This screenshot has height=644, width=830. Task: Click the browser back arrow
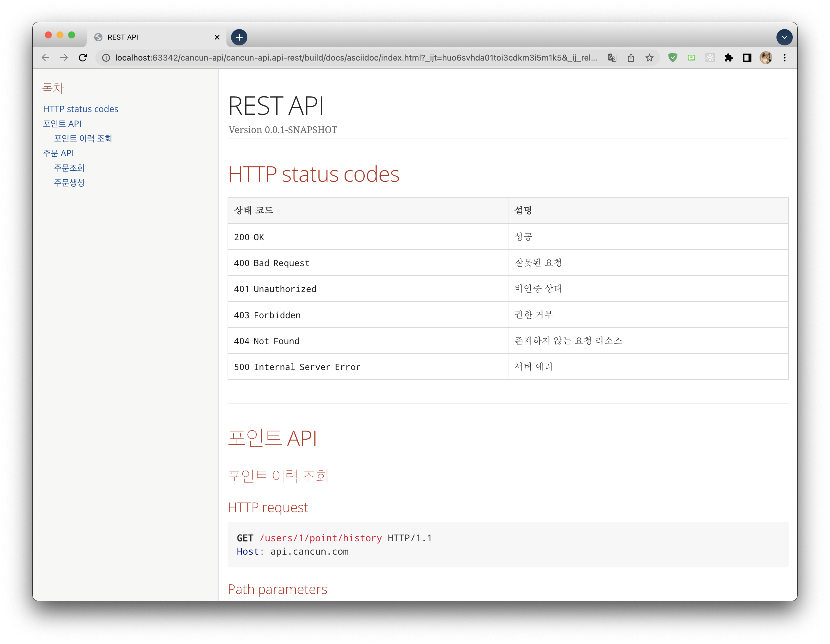(46, 58)
